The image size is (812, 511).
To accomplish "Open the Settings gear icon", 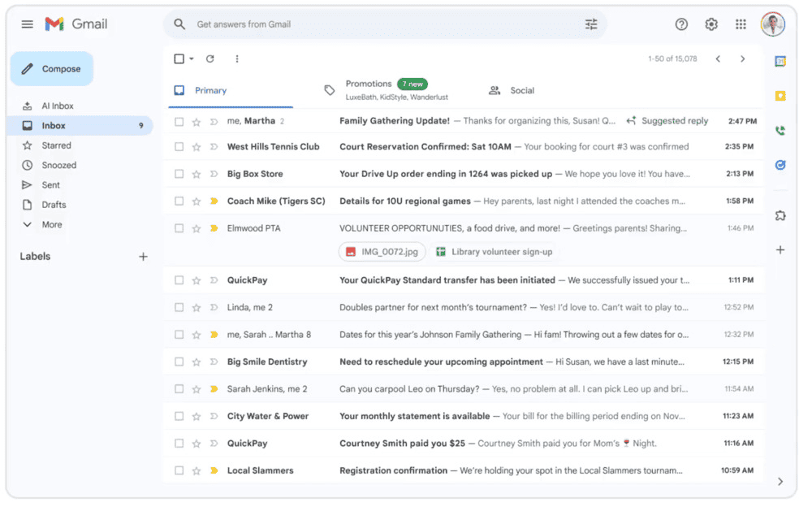I will [711, 24].
